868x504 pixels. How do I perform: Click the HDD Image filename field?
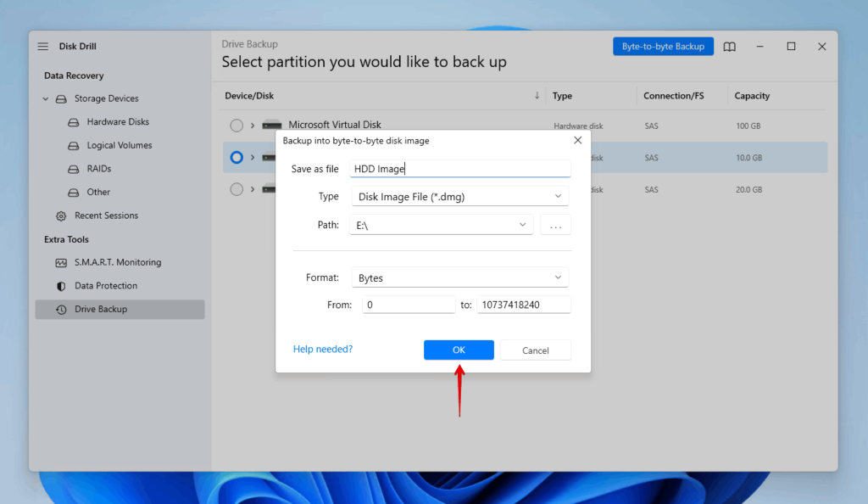460,168
